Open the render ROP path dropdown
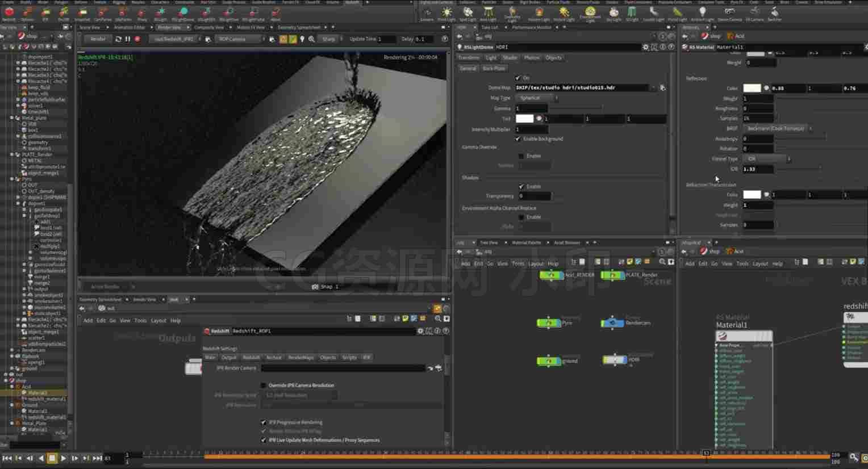Viewport: 868px width, 469px height. pyautogui.click(x=176, y=39)
